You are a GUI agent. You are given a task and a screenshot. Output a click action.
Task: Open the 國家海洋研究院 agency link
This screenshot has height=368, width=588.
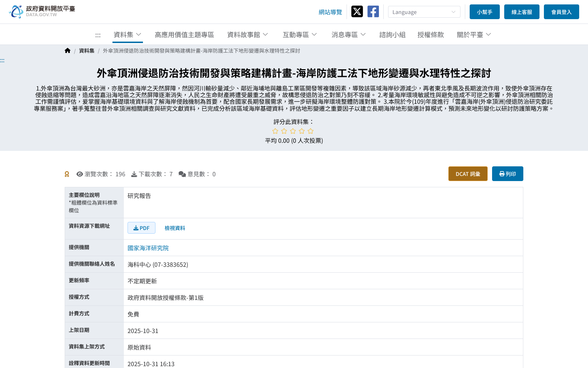coord(148,248)
